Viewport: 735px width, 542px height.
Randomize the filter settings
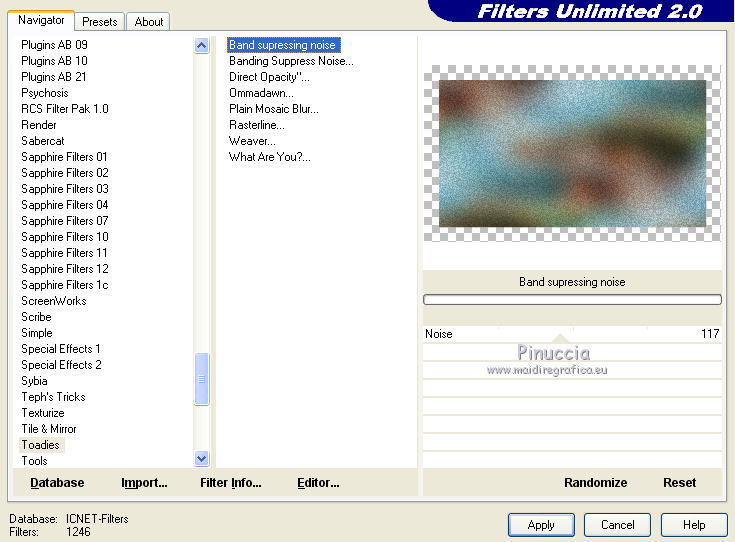click(x=595, y=482)
